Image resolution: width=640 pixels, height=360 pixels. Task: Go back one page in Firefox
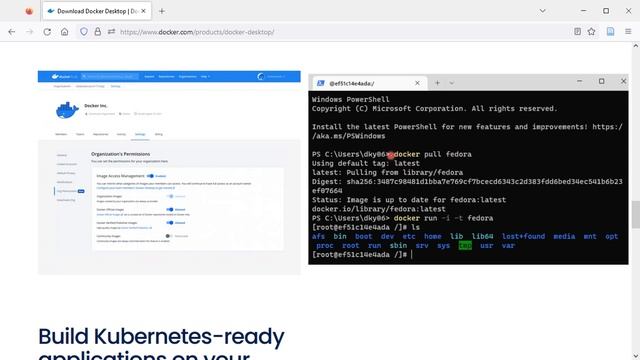click(11, 31)
